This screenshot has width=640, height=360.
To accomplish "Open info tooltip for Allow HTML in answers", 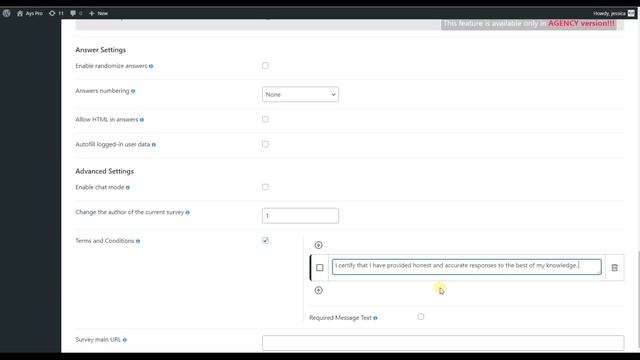I will tap(142, 120).
